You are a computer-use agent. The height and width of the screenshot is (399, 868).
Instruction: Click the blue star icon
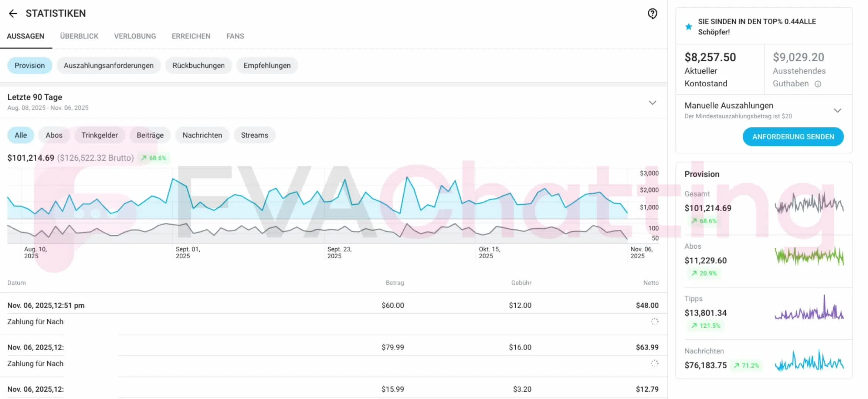tap(688, 27)
